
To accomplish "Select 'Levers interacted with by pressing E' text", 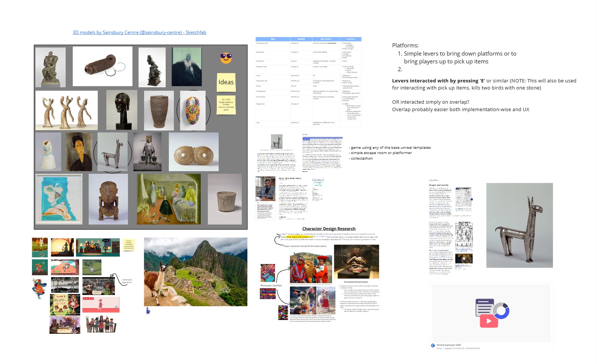I will click(x=484, y=84).
